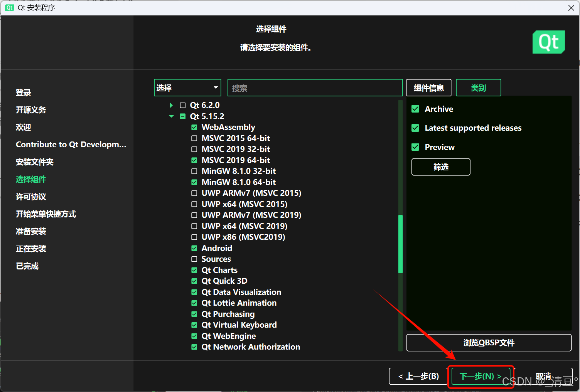The width and height of the screenshot is (580, 392).
Task: Close the Qt installer window
Action: [571, 8]
